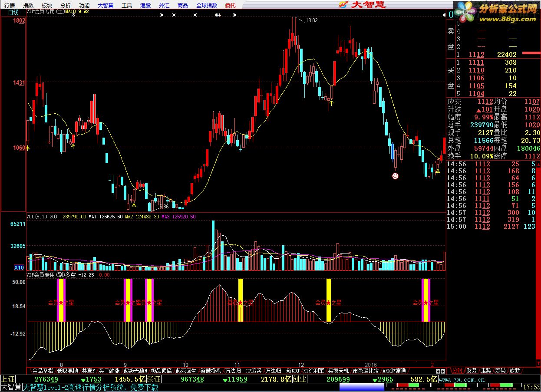Select the 万法归一新KDJ indicator tab
This screenshot has width=541, height=392.
point(282,371)
